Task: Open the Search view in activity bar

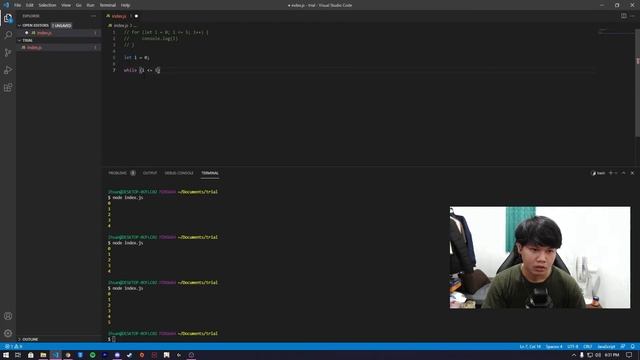Action: pos(8,35)
